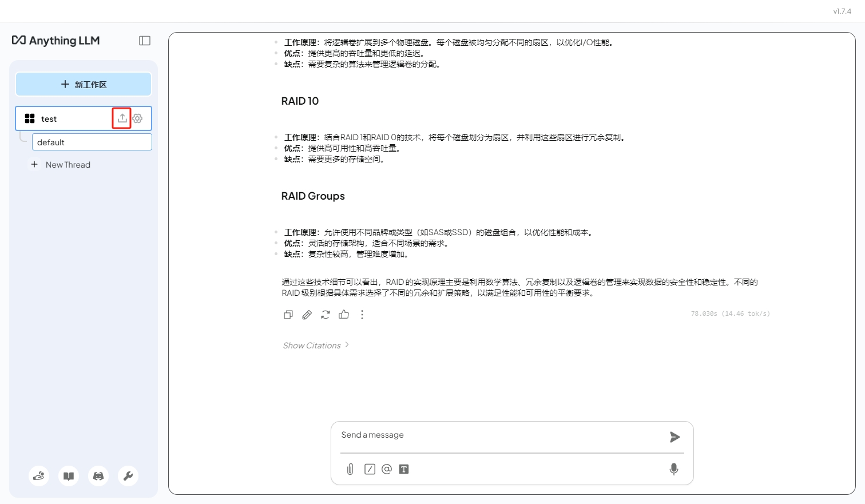The height and width of the screenshot is (504, 865).
Task: Change text size using the T icon
Action: point(404,469)
